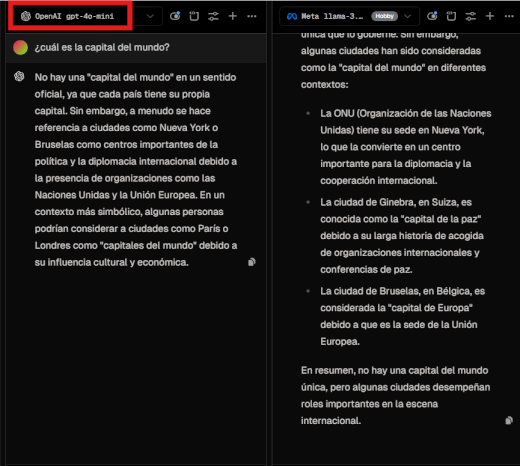Image resolution: width=520 pixels, height=466 pixels.
Task: Click the sync chat icon in the gpt-4o-mini panel
Action: (175, 16)
